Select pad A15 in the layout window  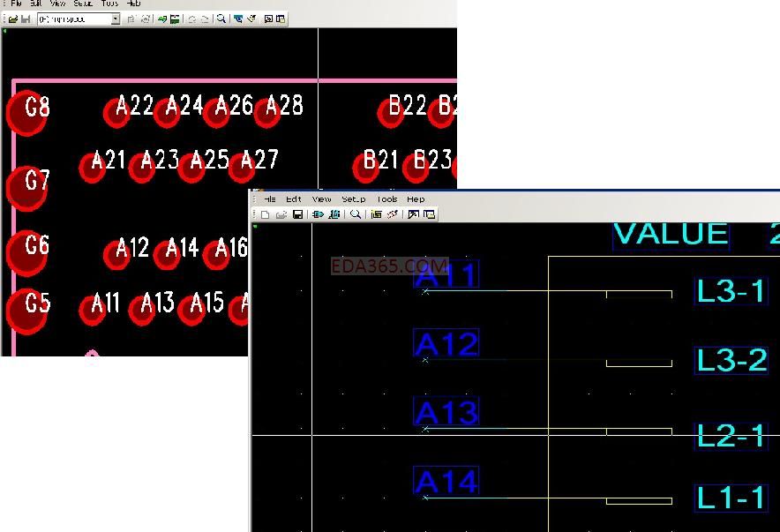(x=191, y=311)
